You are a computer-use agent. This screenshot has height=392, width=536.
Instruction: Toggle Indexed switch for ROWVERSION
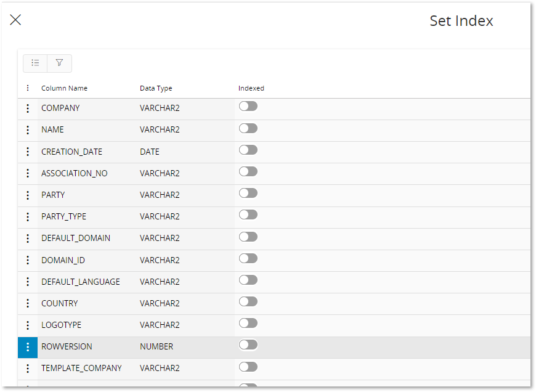coord(248,345)
